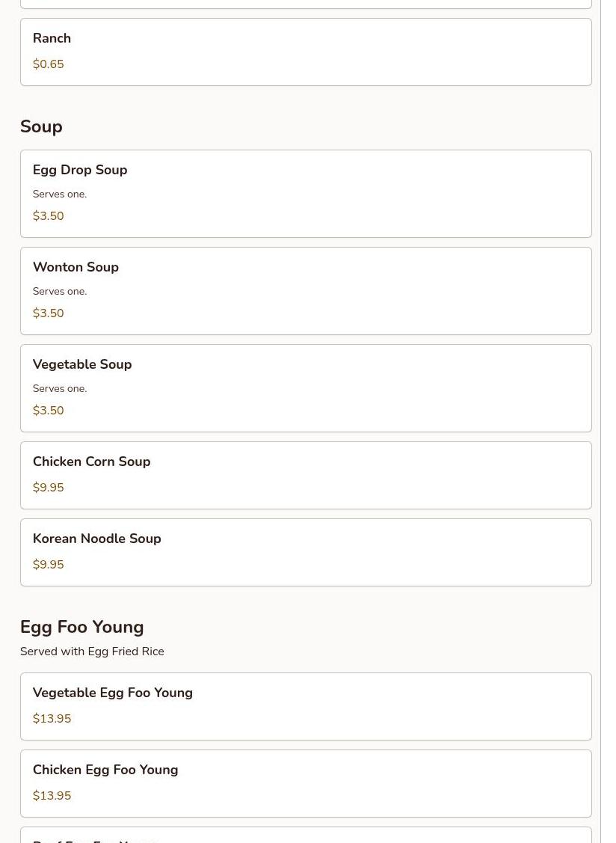Choose the Vegetable Egg Foo Young title
This screenshot has width=616, height=843.
[112, 693]
